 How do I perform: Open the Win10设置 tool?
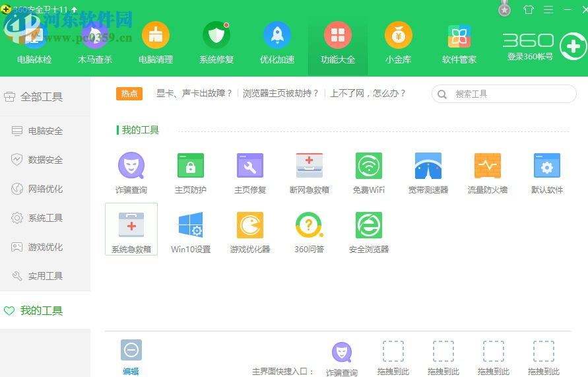point(191,232)
